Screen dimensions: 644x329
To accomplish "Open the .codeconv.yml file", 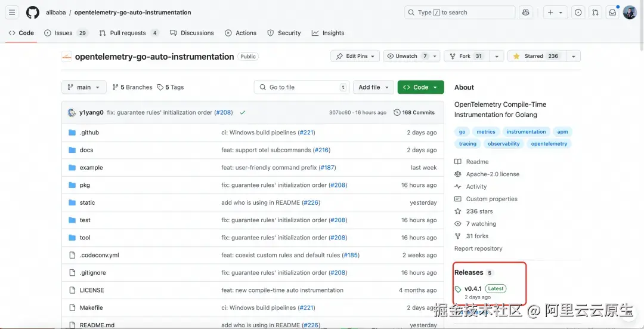I will click(x=100, y=255).
